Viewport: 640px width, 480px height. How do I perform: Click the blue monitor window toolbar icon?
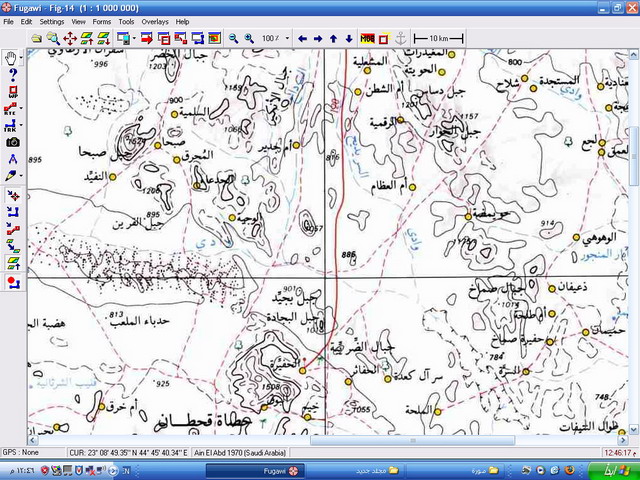coord(198,39)
